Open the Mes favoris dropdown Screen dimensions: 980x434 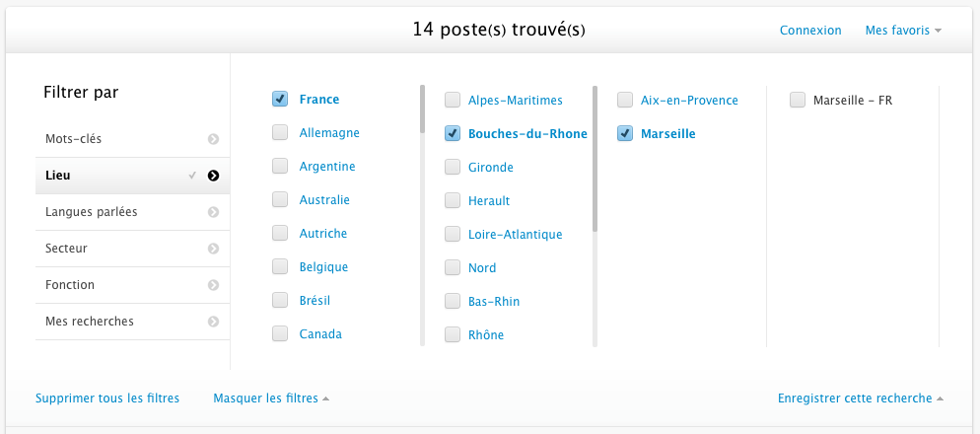point(903,30)
